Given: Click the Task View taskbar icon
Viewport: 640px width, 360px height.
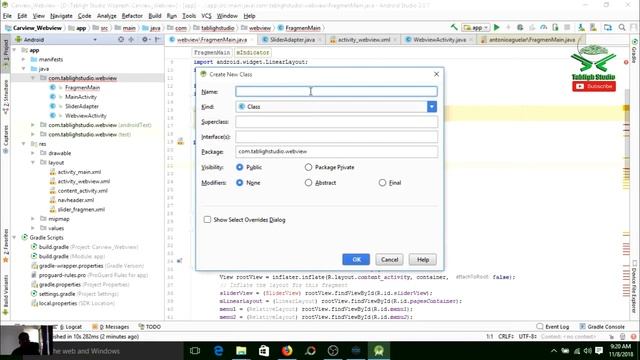Looking at the screenshot, I should click(x=195, y=351).
